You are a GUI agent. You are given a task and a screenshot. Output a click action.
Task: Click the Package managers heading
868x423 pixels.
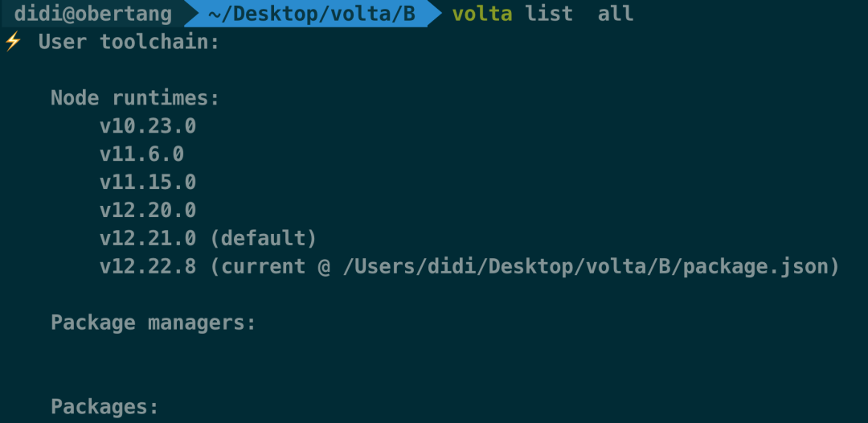154,322
